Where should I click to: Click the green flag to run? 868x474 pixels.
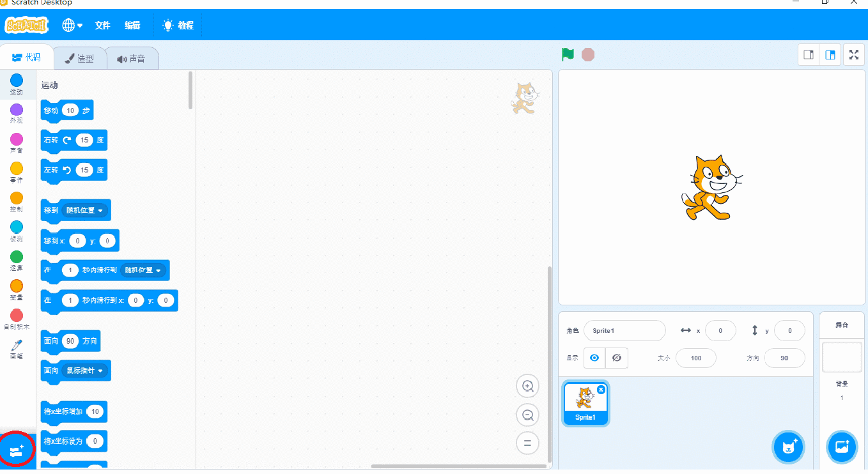568,54
